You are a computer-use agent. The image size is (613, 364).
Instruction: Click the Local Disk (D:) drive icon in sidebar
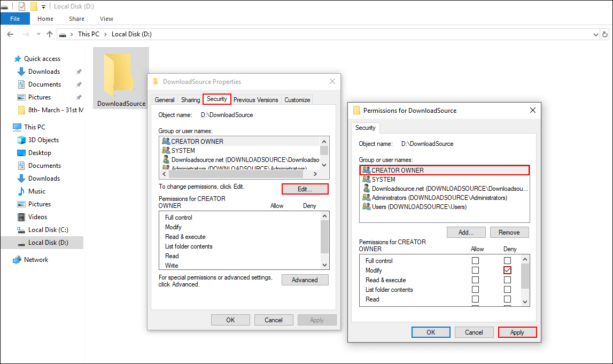coord(21,243)
